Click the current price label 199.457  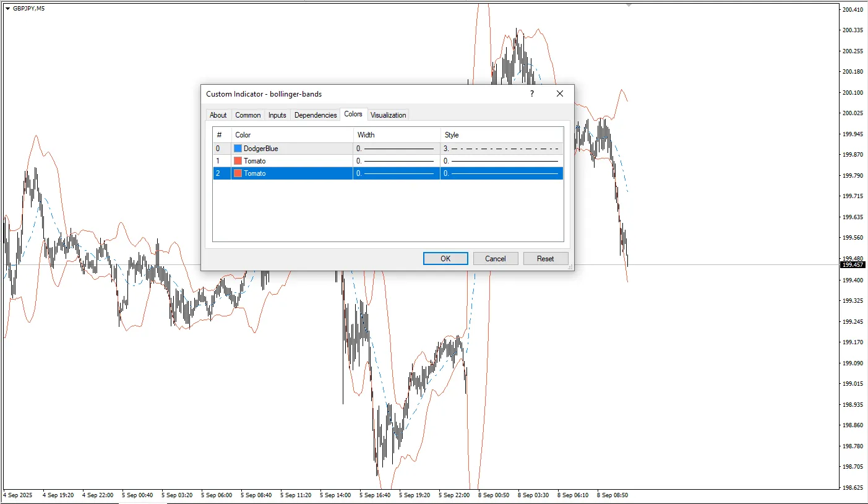[x=853, y=265]
